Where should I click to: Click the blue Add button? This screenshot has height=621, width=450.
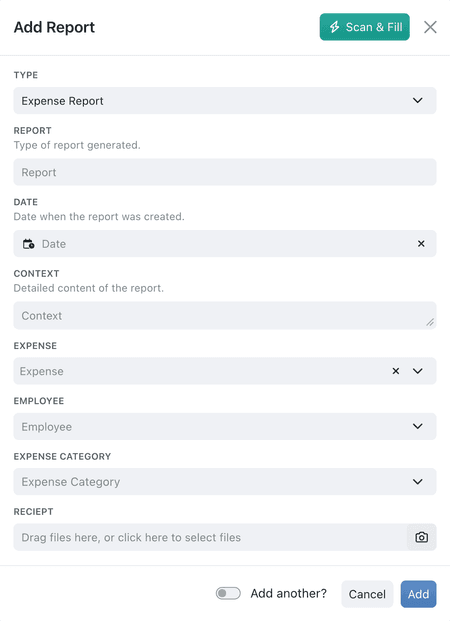[418, 594]
